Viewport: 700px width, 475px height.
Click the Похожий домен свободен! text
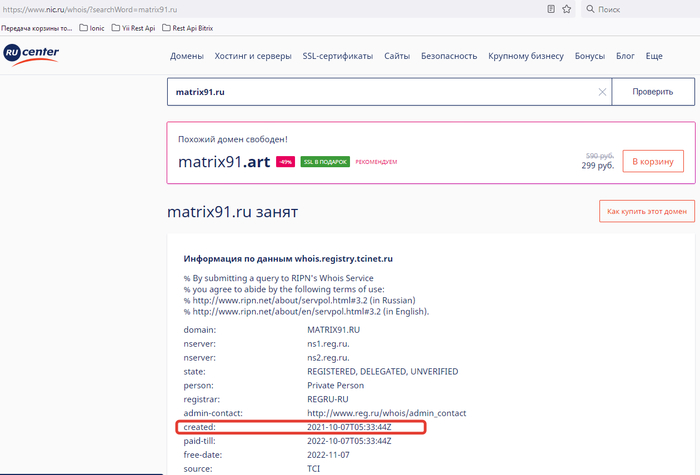(x=233, y=139)
